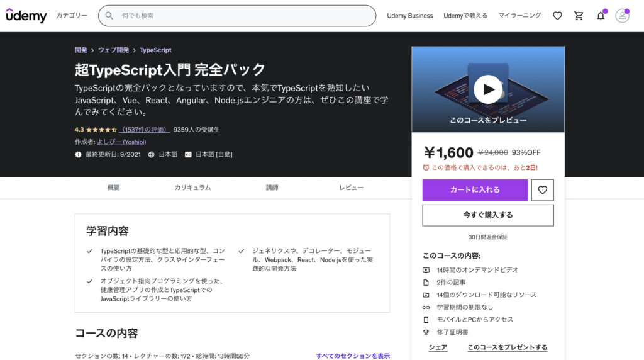Screen dimensions: 644x360
Task: Click the certificate trophy icon
Action: tap(426, 332)
